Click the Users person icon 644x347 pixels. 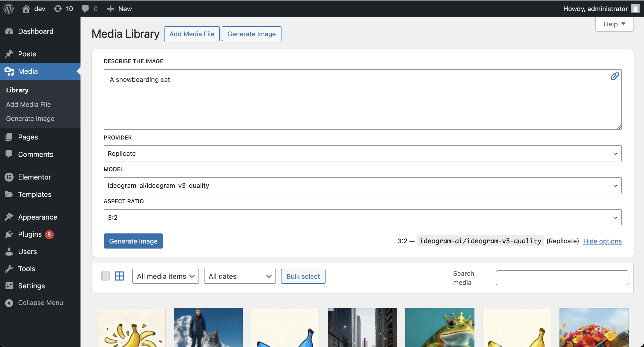pyautogui.click(x=9, y=252)
